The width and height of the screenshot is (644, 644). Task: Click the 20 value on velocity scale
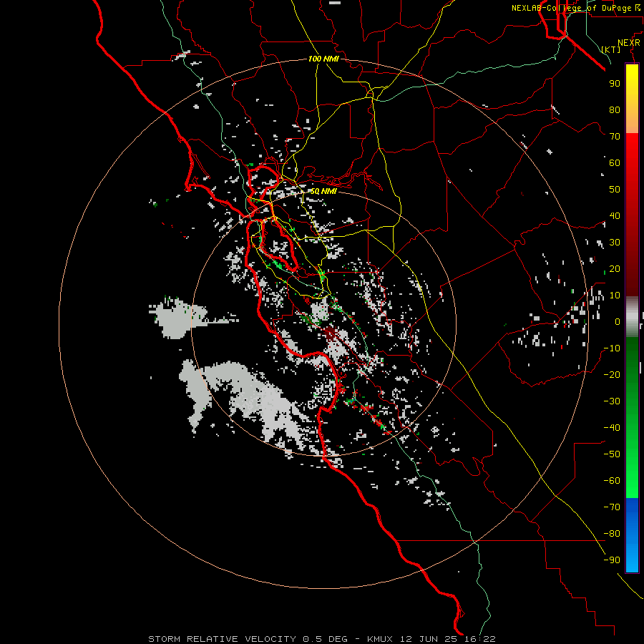coord(615,268)
